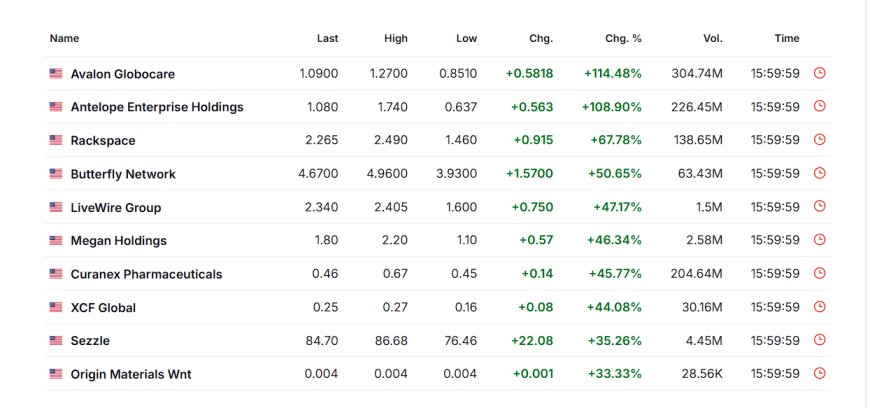870x408 pixels.
Task: Click LiveWire Group's change value +0.750
Action: [532, 207]
